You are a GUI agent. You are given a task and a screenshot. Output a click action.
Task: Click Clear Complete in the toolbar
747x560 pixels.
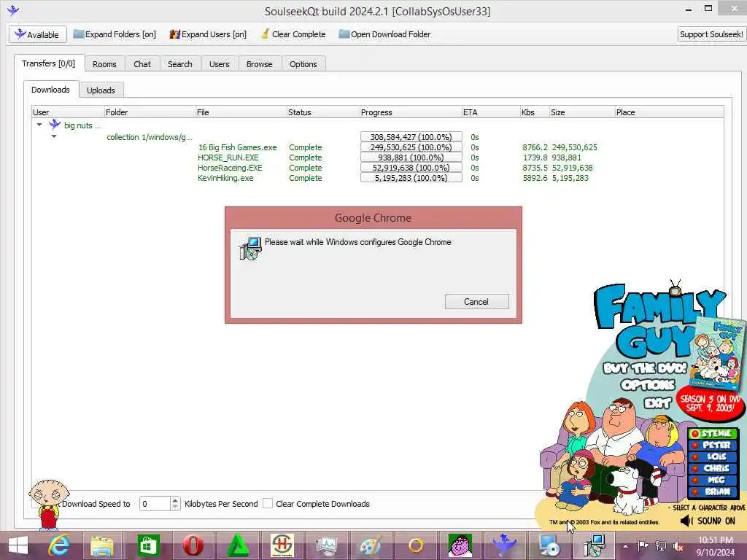[x=293, y=34]
